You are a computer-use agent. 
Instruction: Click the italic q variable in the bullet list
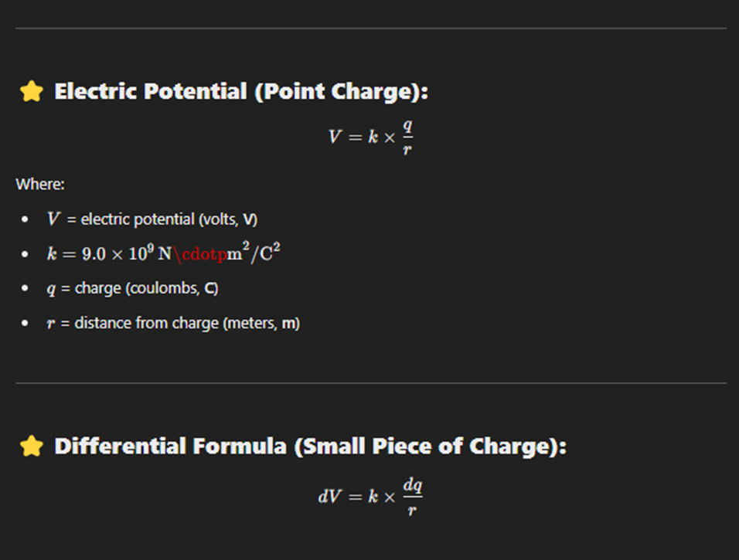pyautogui.click(x=51, y=290)
